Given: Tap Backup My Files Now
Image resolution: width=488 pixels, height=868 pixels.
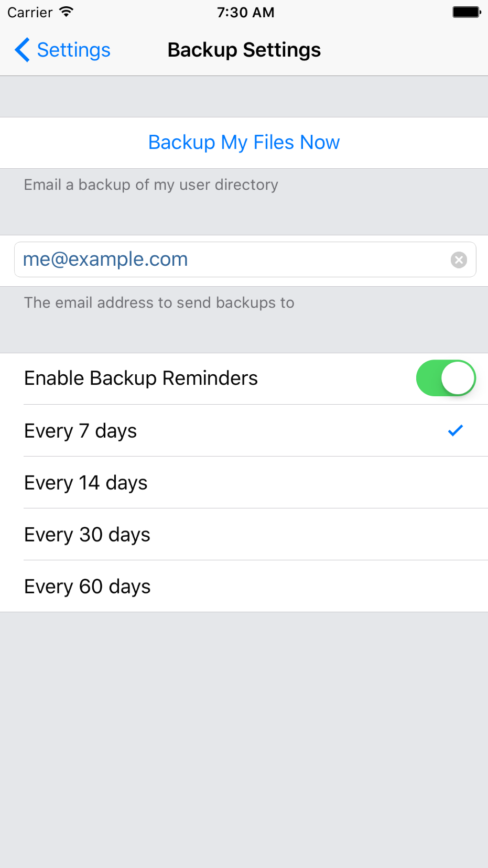Looking at the screenshot, I should (x=244, y=143).
